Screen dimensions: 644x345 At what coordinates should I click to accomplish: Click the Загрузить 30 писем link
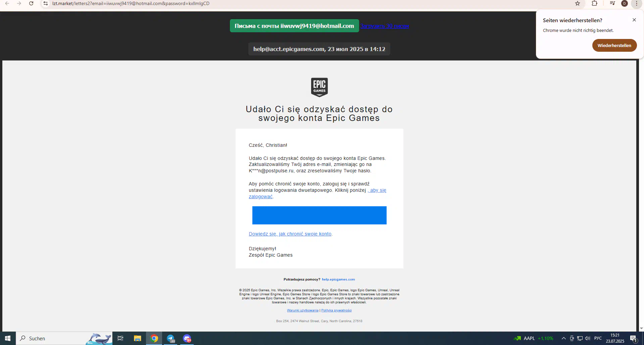click(385, 26)
